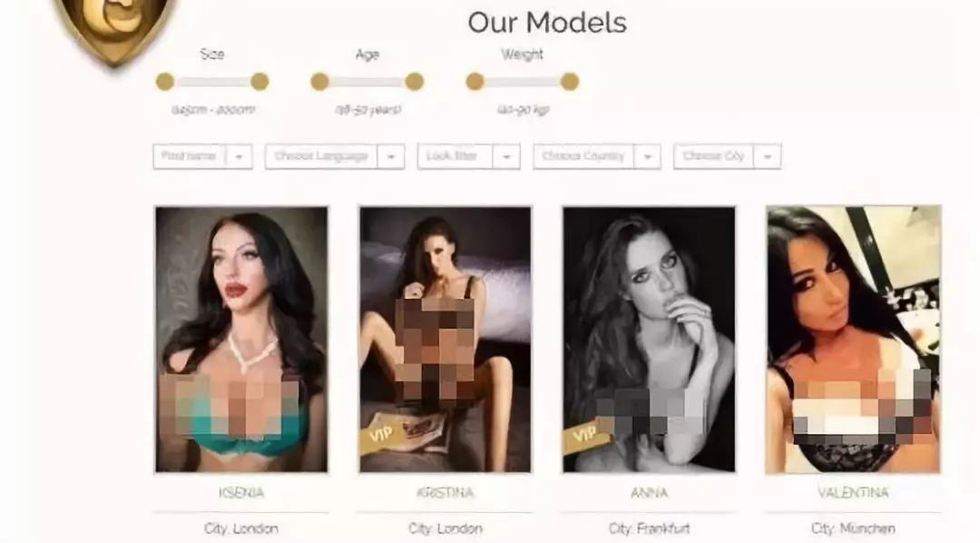Open the Valentina profile thumbnail

[x=853, y=340]
